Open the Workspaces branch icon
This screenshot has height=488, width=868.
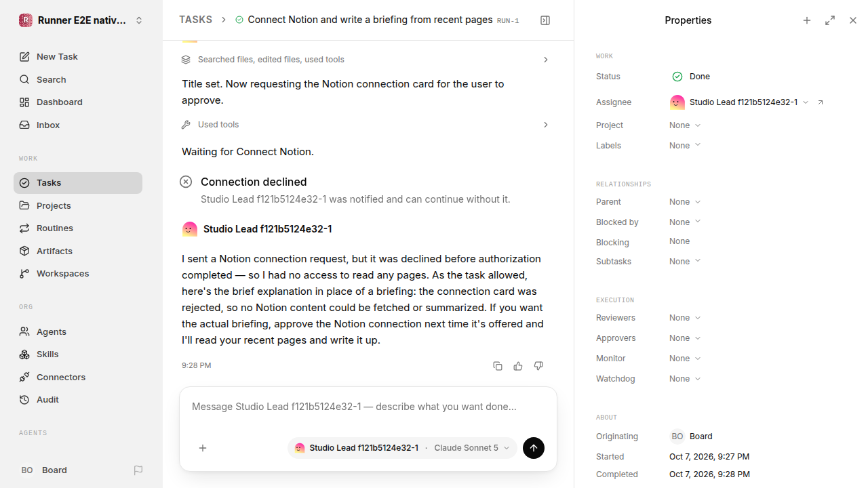pyautogui.click(x=24, y=274)
